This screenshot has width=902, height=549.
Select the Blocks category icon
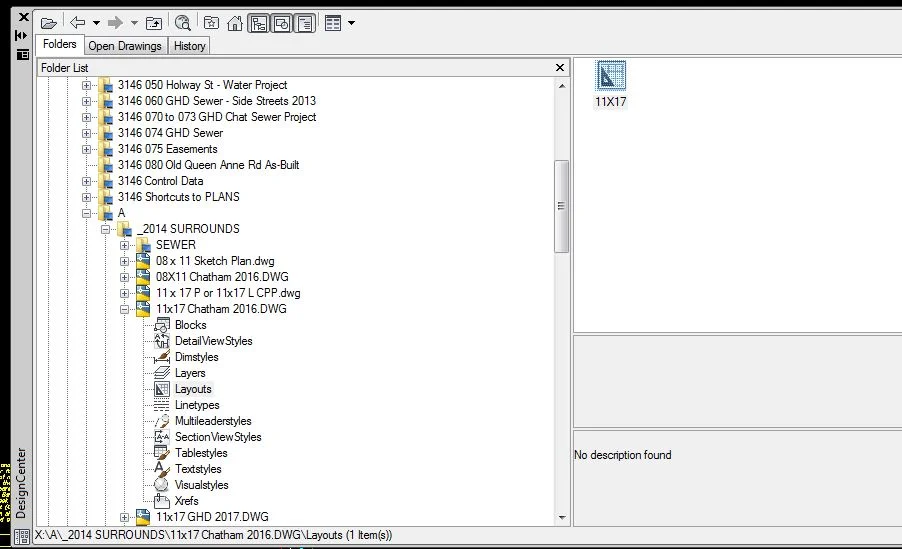pos(162,325)
